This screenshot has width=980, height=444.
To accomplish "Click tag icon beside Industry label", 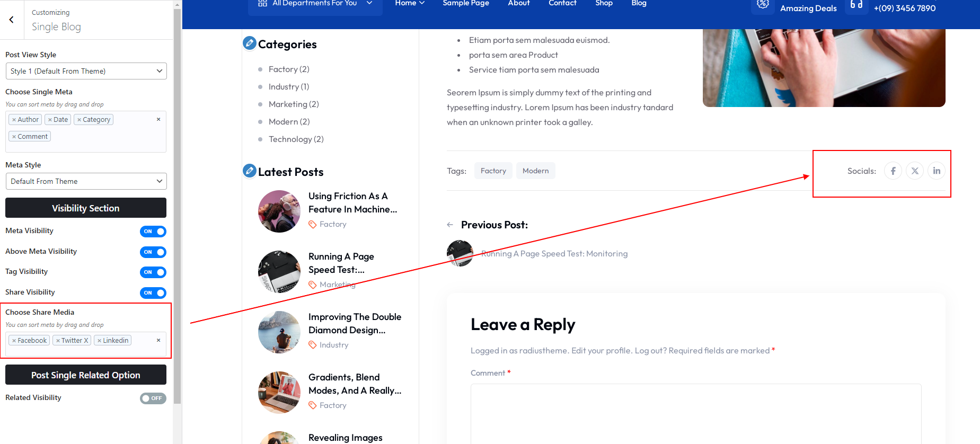I will point(313,345).
